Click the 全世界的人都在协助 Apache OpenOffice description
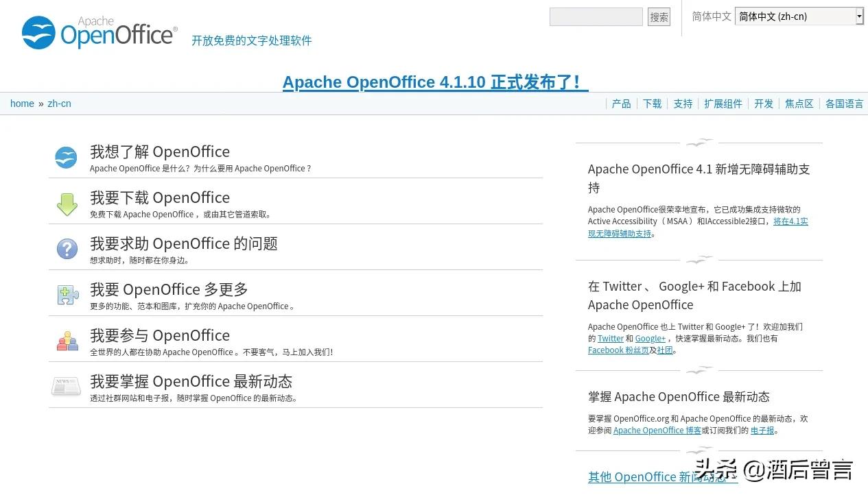Viewport: 868px width, 495px height. pos(211,352)
